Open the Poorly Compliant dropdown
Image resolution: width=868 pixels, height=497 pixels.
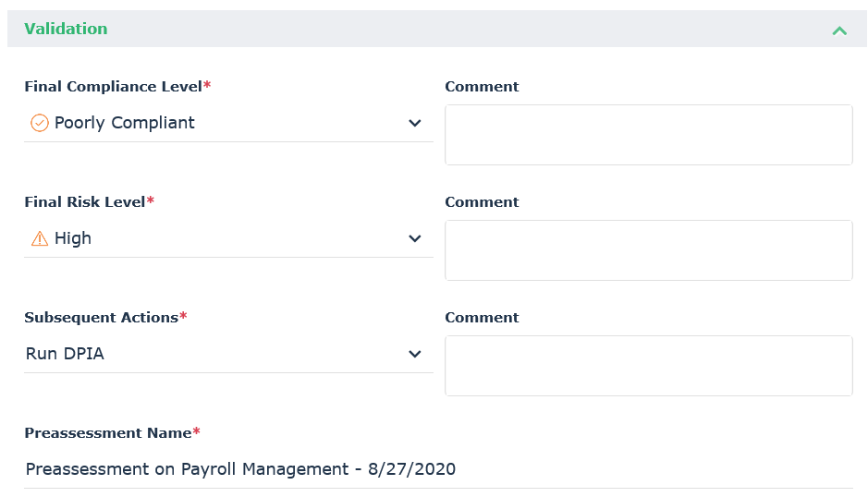[x=226, y=123]
